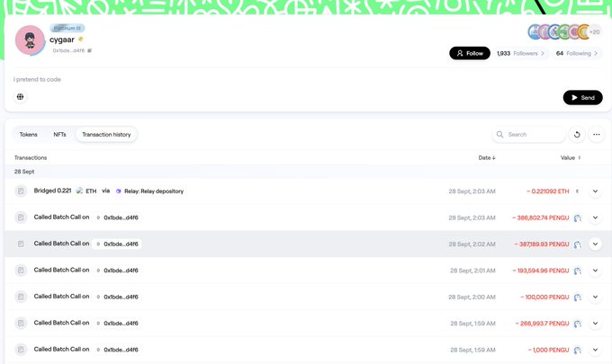Sort transactions by Value
Screen dimensions: 612x364
click(x=571, y=158)
